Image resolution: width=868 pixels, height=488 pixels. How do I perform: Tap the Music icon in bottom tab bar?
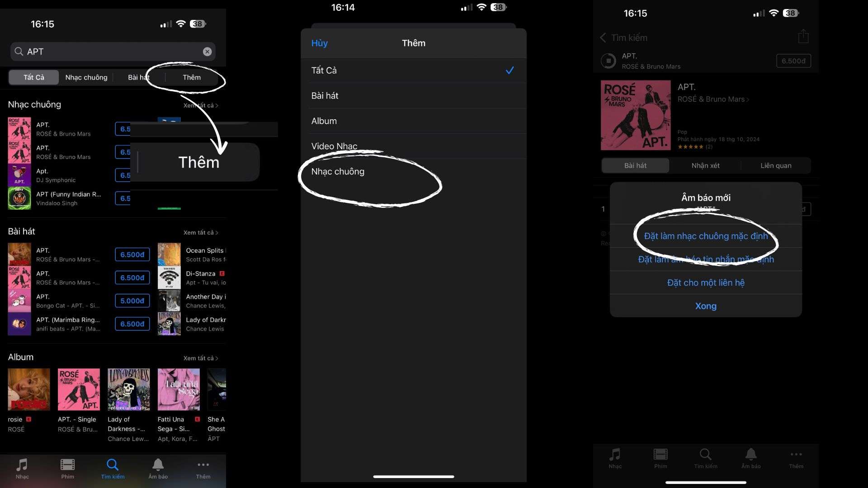click(x=22, y=467)
